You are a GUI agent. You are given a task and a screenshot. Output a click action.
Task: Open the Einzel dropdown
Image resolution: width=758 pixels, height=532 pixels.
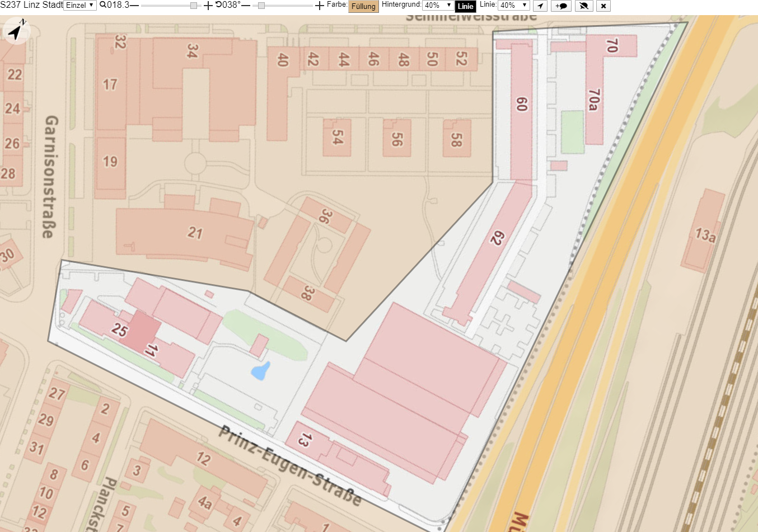click(x=80, y=5)
